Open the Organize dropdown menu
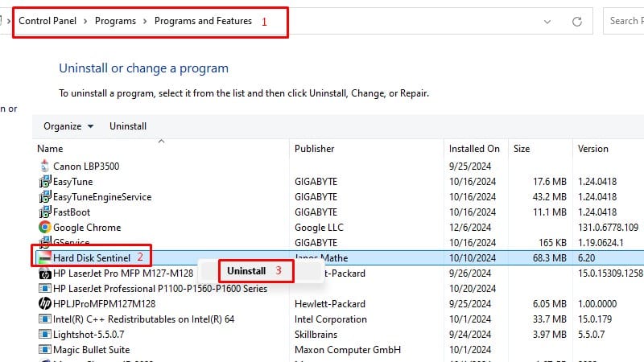Viewport: 644px width, 362px height. coord(68,126)
